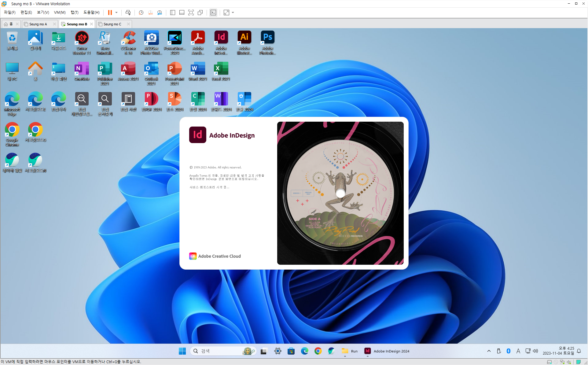The image size is (588, 365).
Task: Switch to Unity mode icon
Action: pos(200,13)
